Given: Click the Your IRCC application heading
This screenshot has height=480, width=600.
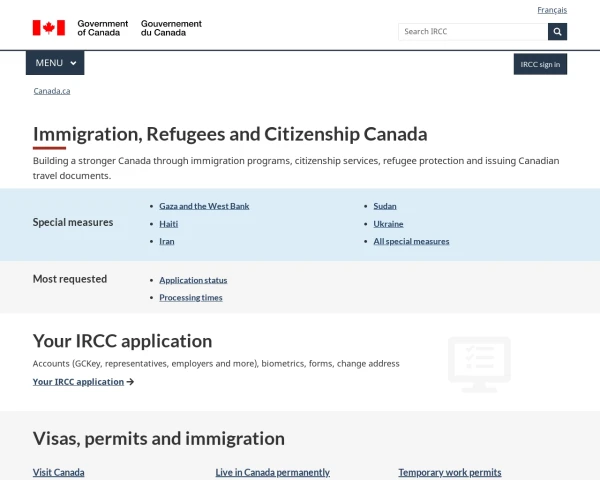Looking at the screenshot, I should pyautogui.click(x=122, y=341).
